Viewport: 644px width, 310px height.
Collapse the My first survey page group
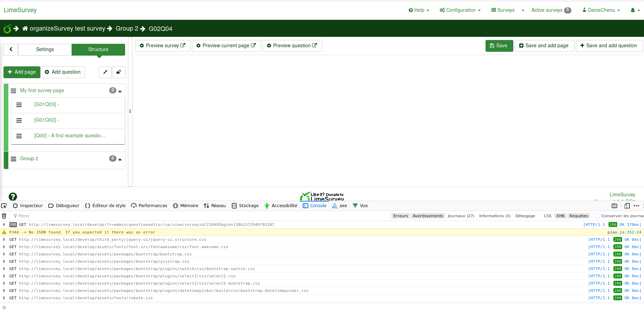pyautogui.click(x=120, y=91)
